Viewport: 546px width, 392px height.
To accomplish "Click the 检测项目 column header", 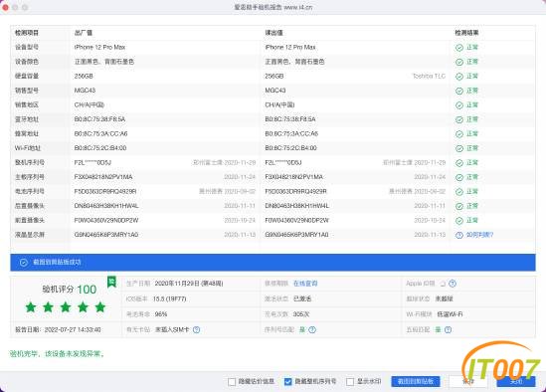I will pos(27,33).
